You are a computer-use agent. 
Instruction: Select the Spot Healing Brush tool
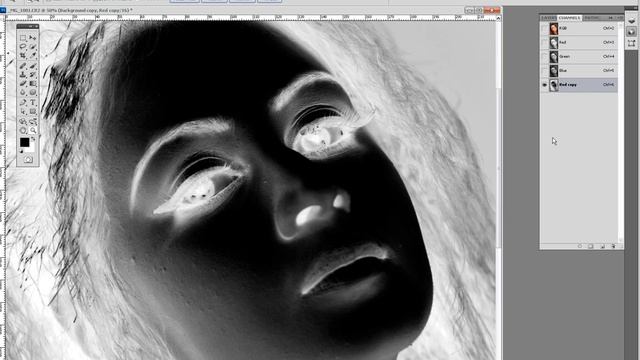point(23,66)
